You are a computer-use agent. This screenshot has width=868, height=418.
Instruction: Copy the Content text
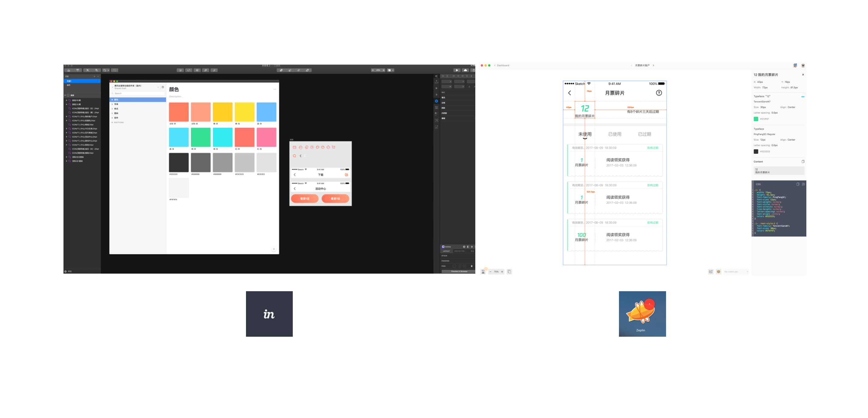coord(803,162)
